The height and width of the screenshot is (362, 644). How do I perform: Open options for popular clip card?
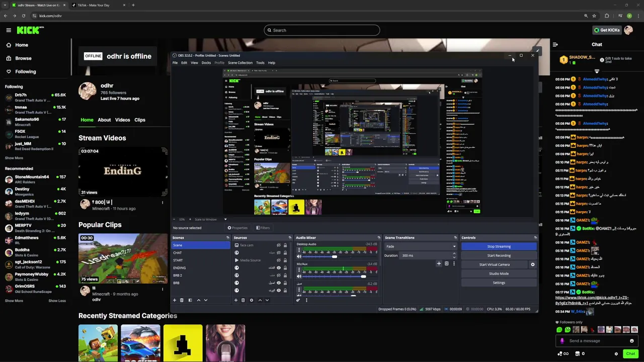pos(163,289)
